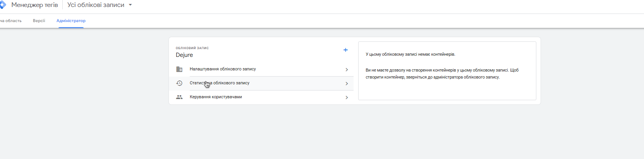Screen dimensions: 644x159
Task: Expand the chevron on 'Статистика облікового запису' row
Action: (347, 84)
